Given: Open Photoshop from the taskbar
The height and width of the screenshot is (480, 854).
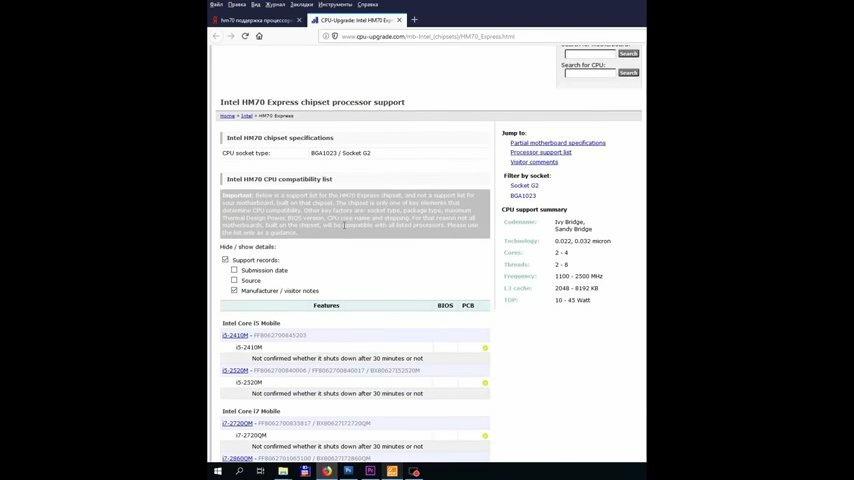Looking at the screenshot, I should coord(349,471).
